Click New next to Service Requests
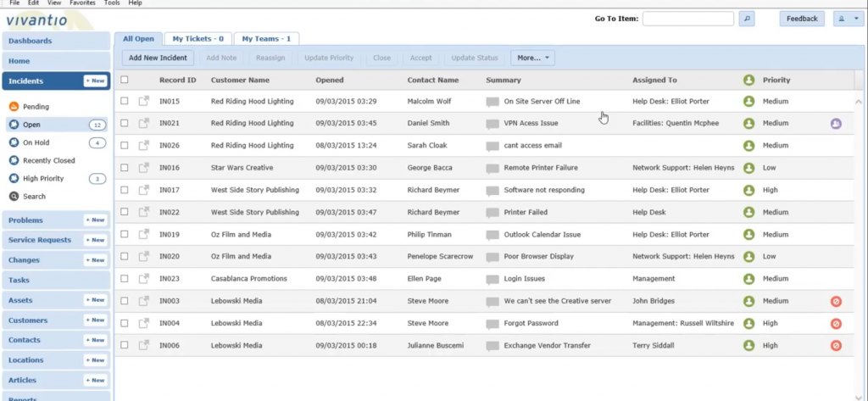 click(95, 240)
